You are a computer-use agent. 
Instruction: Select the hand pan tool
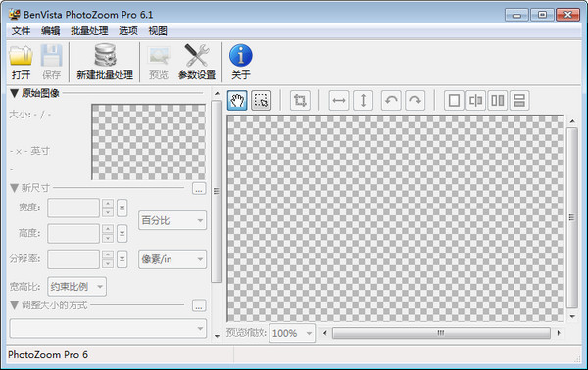pyautogui.click(x=237, y=101)
